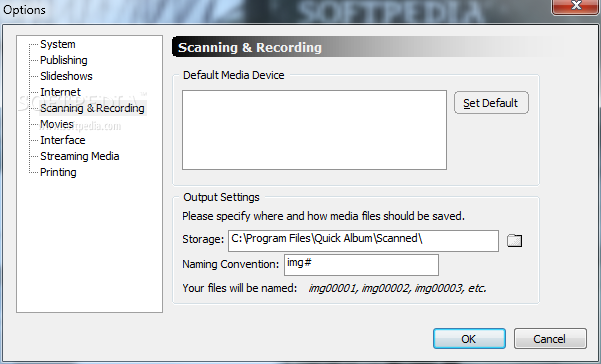The height and width of the screenshot is (364, 601).
Task: Show Interface options
Action: coord(63,140)
